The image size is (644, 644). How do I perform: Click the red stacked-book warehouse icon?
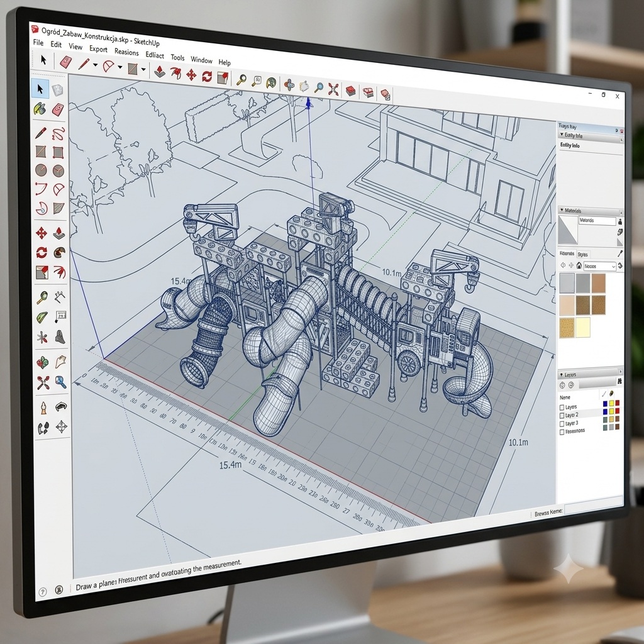(350, 91)
